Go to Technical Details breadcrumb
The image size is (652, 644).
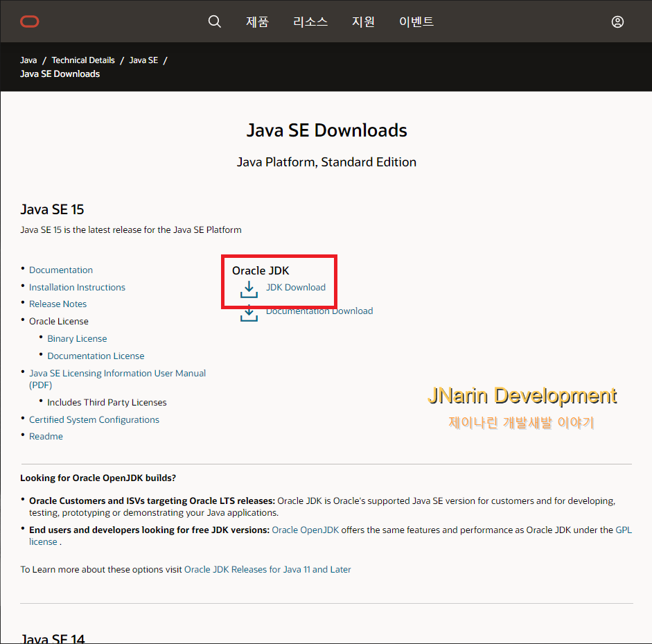click(83, 60)
